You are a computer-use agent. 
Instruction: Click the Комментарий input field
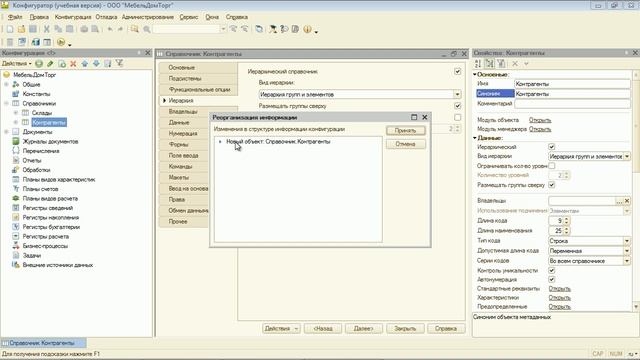click(572, 104)
